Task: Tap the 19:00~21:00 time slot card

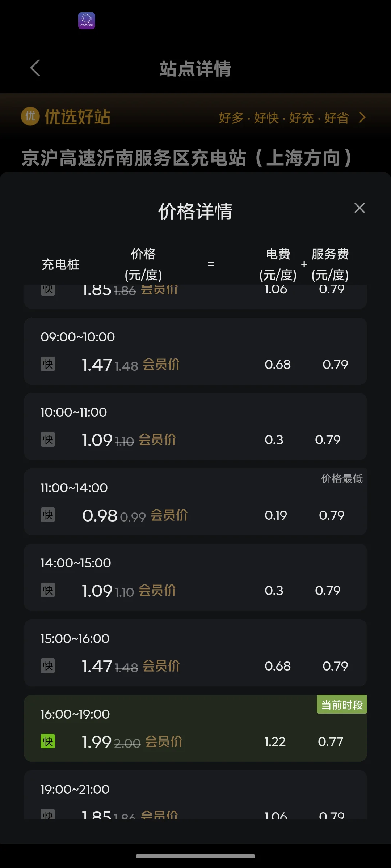Action: [x=195, y=795]
